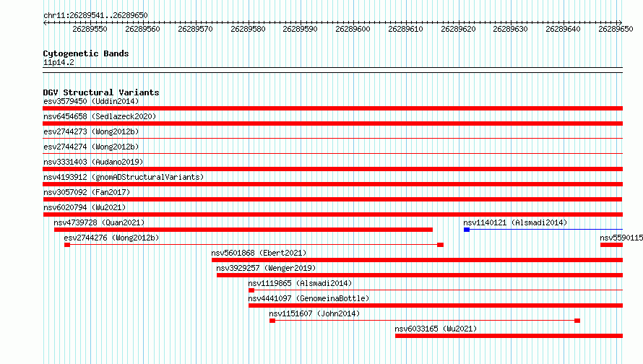
Task: Click the DGV Structural Variants track title
Action: tap(101, 92)
